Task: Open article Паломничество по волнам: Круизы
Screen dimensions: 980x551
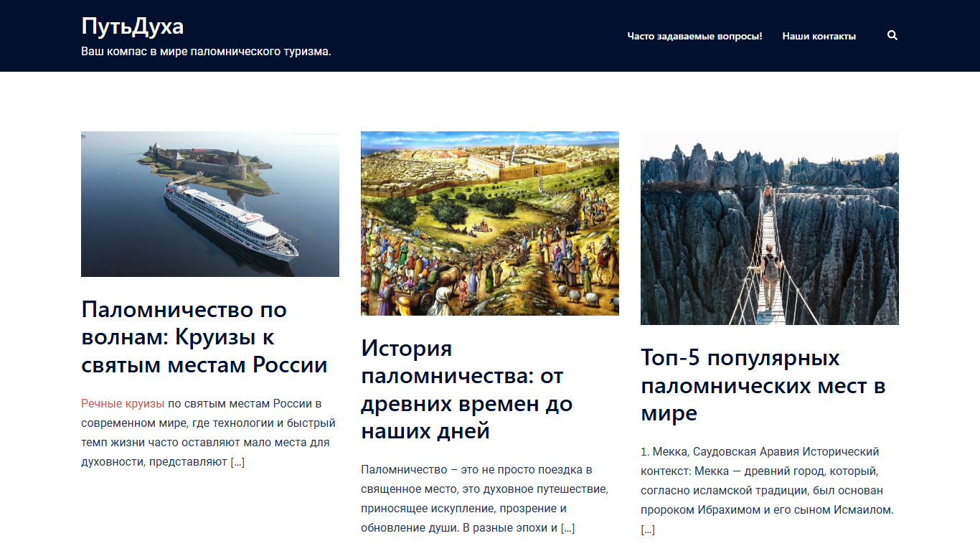Action: click(x=204, y=337)
